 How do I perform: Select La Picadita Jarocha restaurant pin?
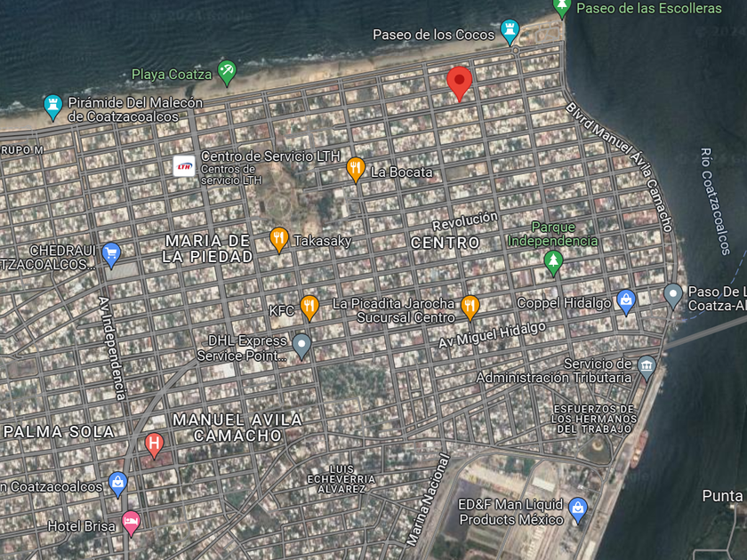[470, 308]
